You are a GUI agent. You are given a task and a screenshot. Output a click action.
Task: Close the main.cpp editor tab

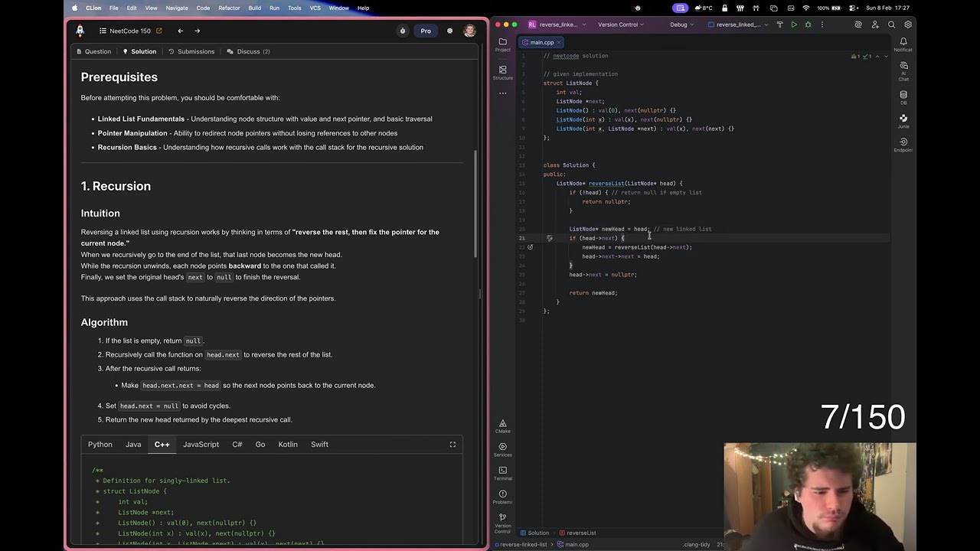[x=560, y=42]
